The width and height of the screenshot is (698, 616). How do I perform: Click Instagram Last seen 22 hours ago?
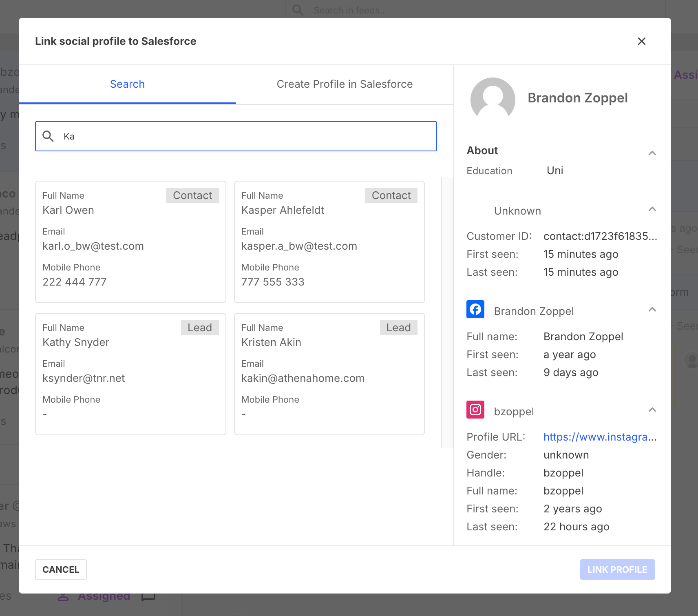click(x=577, y=527)
